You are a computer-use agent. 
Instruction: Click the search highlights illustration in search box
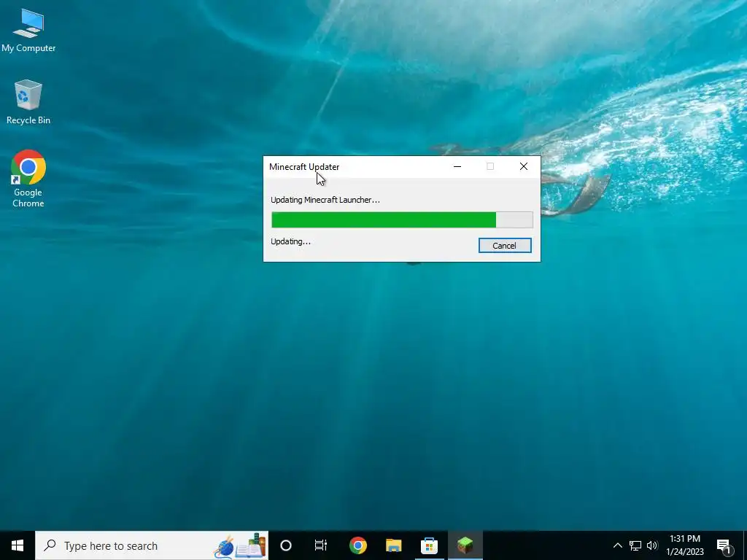(239, 545)
